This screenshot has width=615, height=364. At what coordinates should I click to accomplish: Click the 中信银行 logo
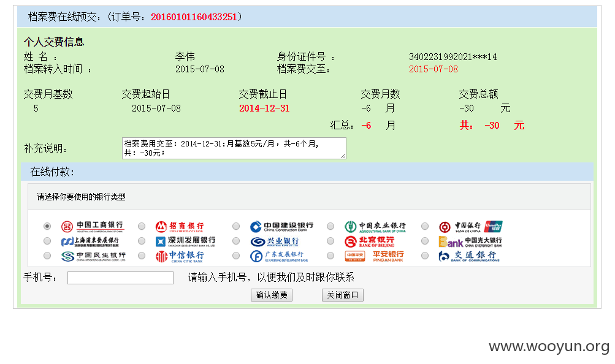point(180,256)
